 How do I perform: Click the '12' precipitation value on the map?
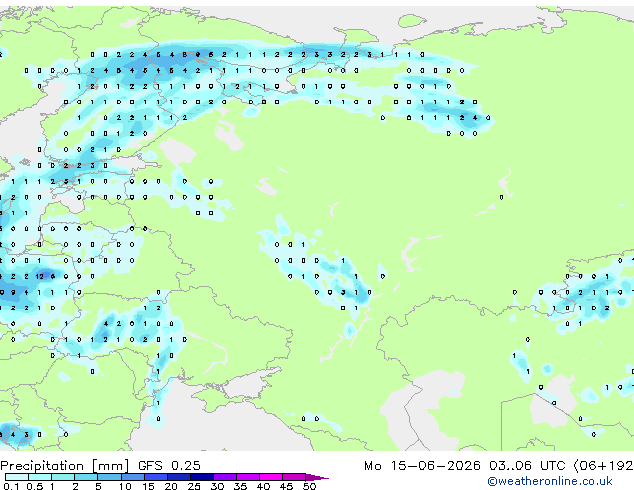click(39, 277)
